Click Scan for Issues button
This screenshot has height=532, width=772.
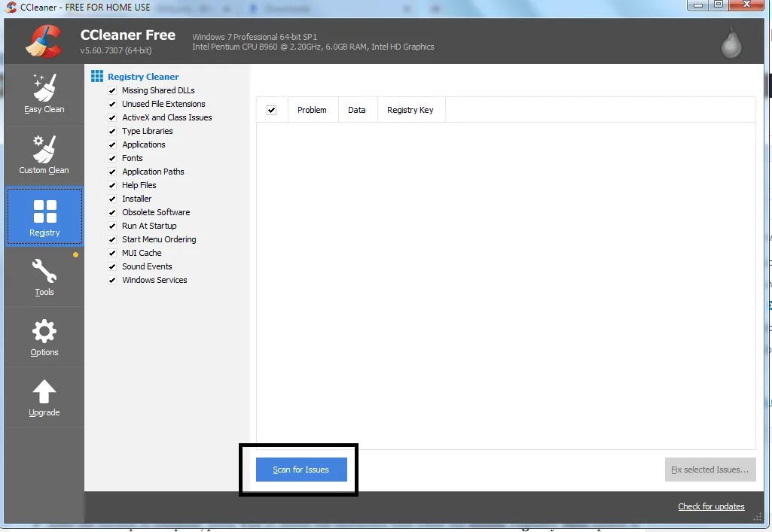[x=301, y=470]
